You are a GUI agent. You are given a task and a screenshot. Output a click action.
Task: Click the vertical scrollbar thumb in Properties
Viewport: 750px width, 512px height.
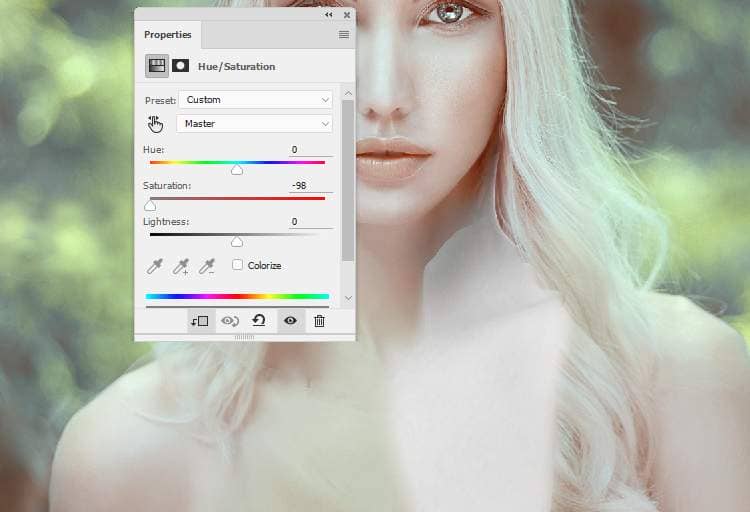[348, 180]
